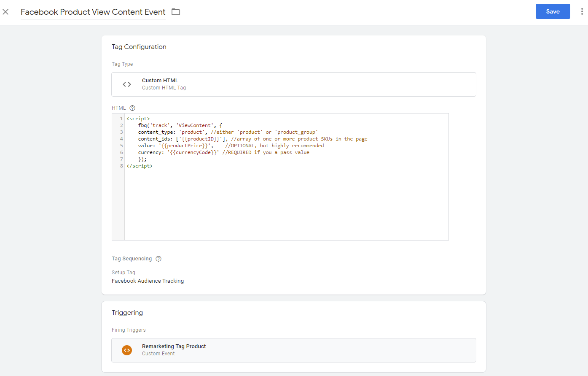Click the folder icon beside the tag name
This screenshot has height=376, width=588.
(176, 12)
